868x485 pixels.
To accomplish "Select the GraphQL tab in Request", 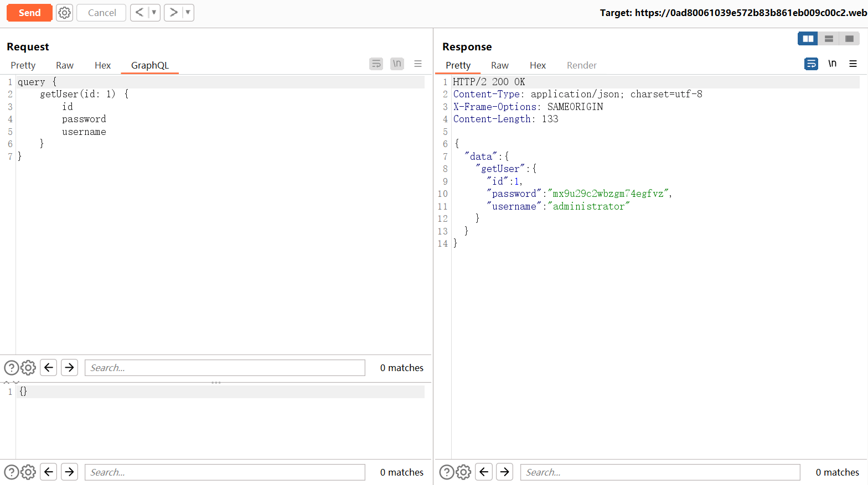I will tap(149, 65).
